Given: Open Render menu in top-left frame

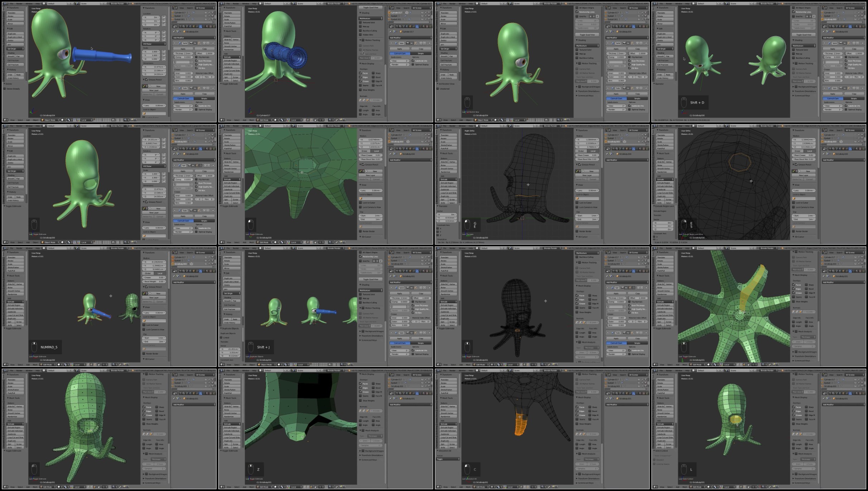Looking at the screenshot, I should 19,4.
